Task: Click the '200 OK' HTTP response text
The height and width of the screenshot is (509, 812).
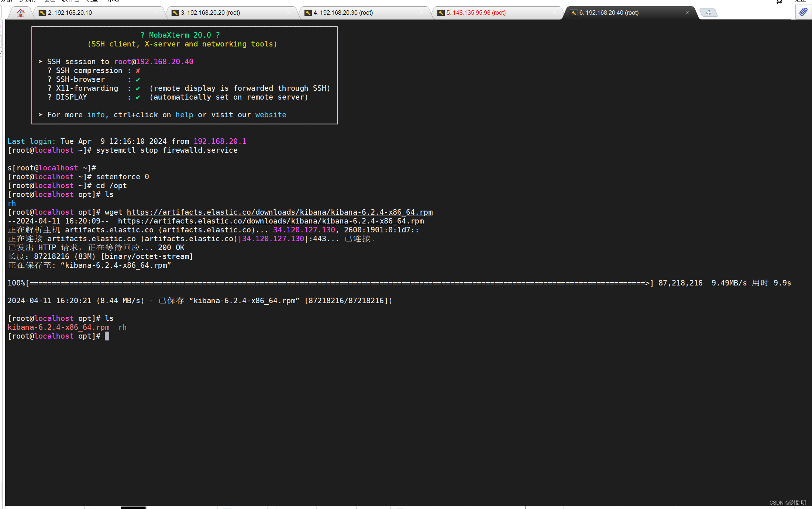Action: (171, 247)
